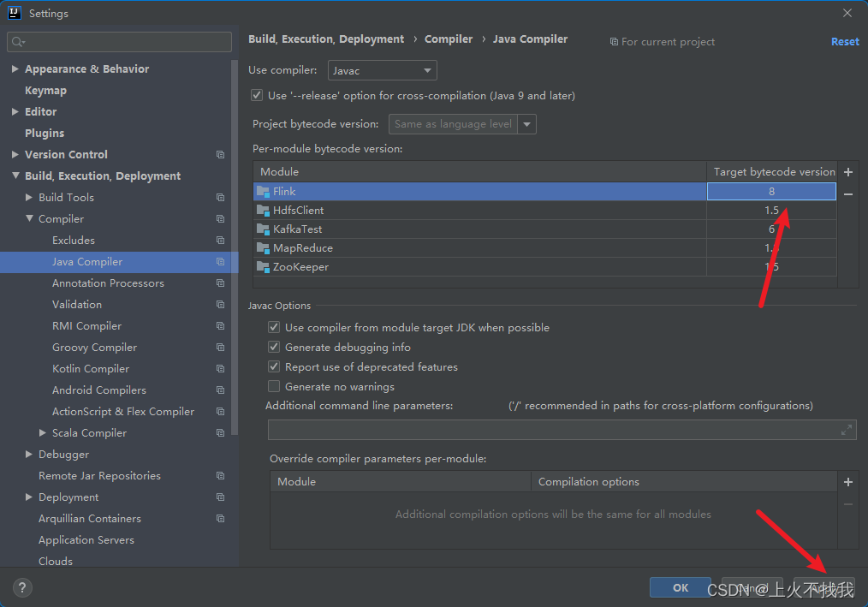Image resolution: width=868 pixels, height=607 pixels.
Task: Select the MapReduce module row
Action: point(544,248)
